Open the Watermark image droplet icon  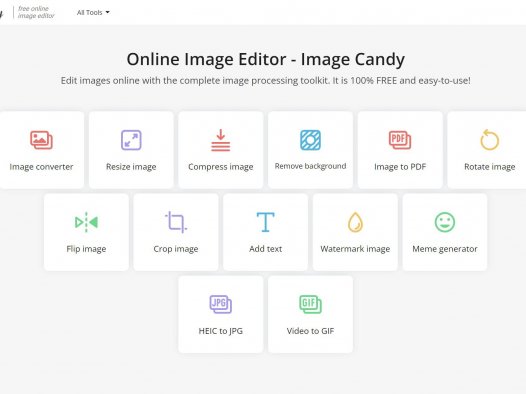tap(355, 222)
